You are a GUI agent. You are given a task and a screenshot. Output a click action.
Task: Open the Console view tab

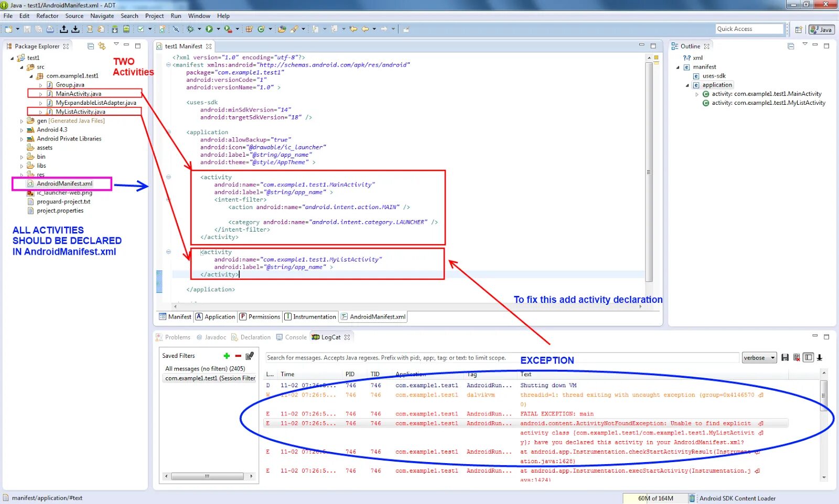[291, 337]
